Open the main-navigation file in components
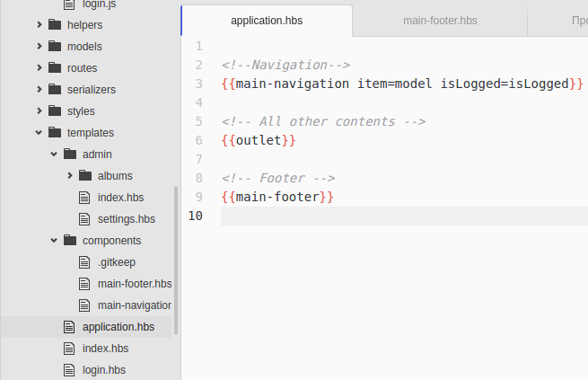The width and height of the screenshot is (588, 380). (135, 305)
